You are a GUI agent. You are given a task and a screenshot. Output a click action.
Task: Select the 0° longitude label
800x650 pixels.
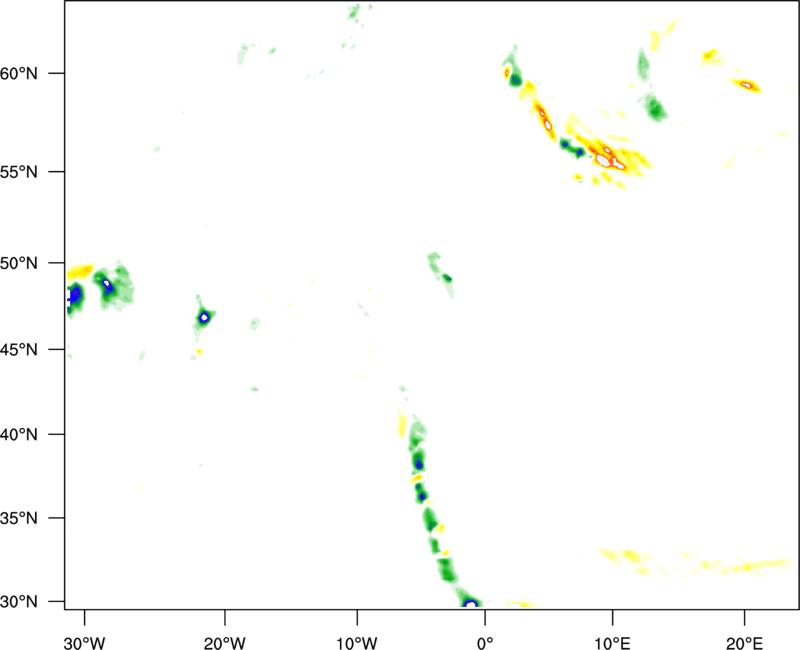point(486,628)
